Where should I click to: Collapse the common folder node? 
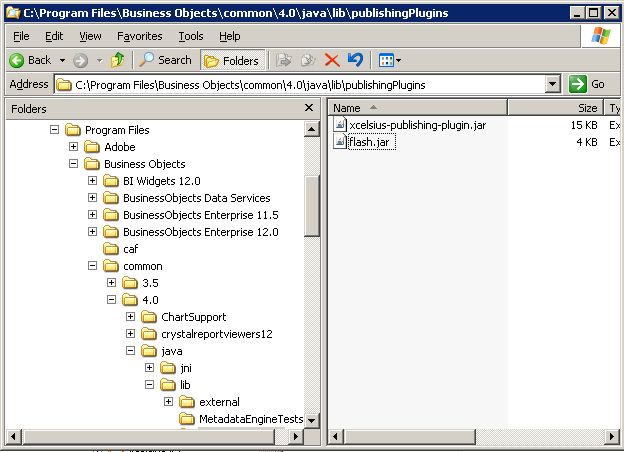[92, 266]
